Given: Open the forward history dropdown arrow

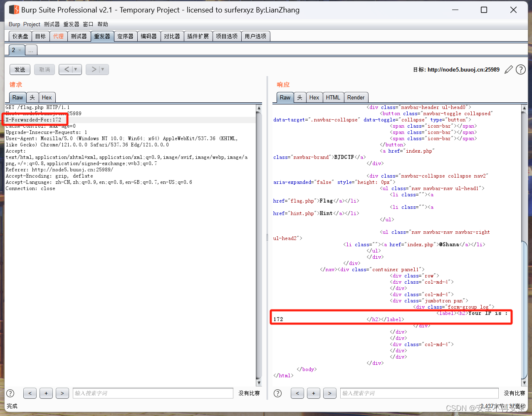Looking at the screenshot, I should pos(103,69).
